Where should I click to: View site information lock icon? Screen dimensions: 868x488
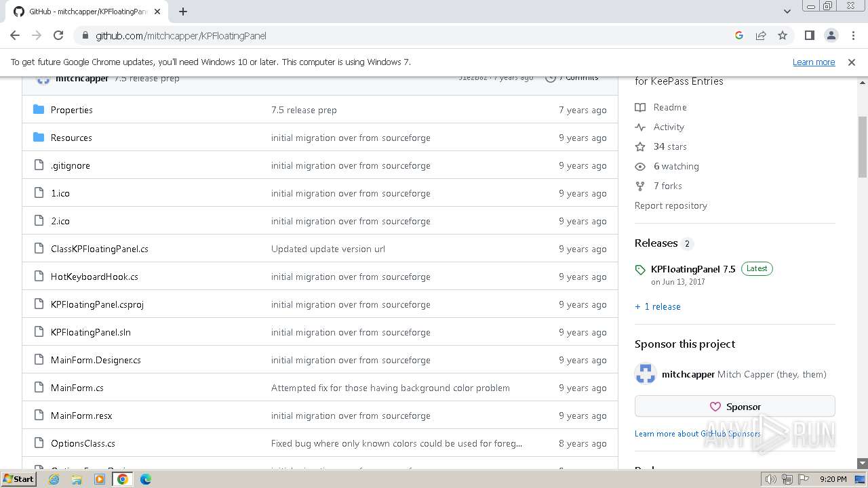85,35
